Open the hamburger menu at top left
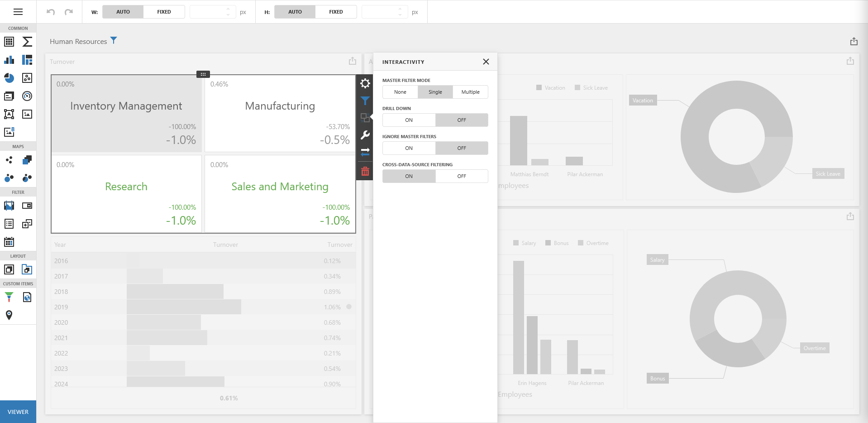Viewport: 868px width, 423px height. (18, 12)
